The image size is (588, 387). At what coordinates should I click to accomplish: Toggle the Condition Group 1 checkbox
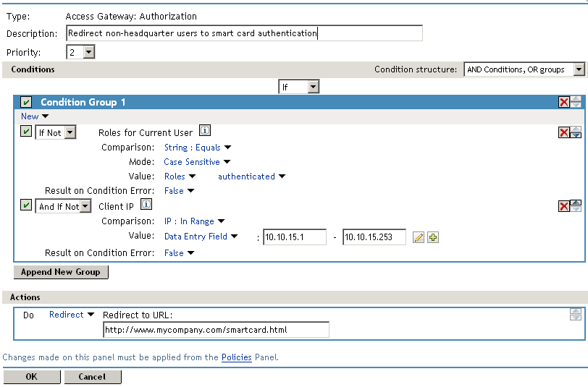[x=26, y=103]
